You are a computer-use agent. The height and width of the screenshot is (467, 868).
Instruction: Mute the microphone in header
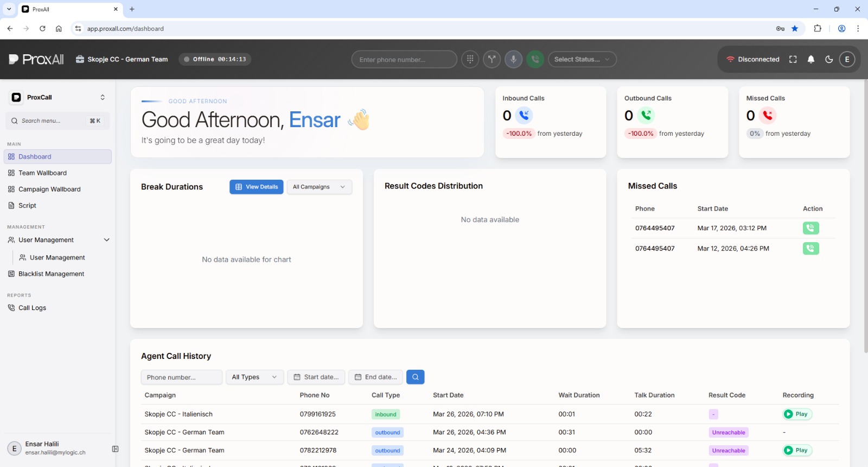513,59
